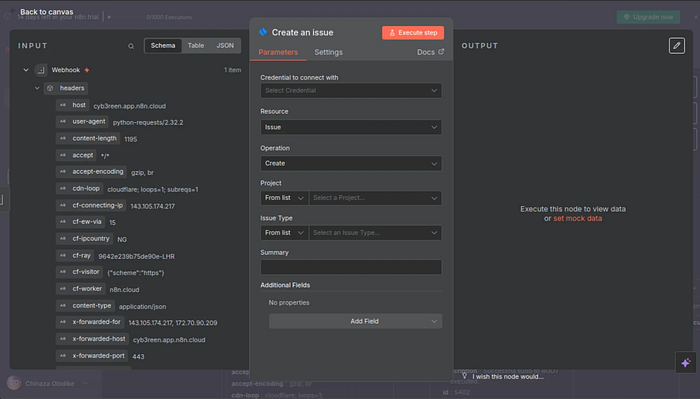Click the cf-ipcountry field pill
This screenshot has height=399, width=700.
tap(84, 239)
